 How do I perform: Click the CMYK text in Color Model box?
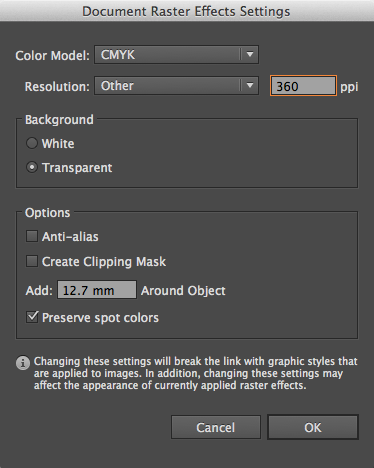(118, 55)
